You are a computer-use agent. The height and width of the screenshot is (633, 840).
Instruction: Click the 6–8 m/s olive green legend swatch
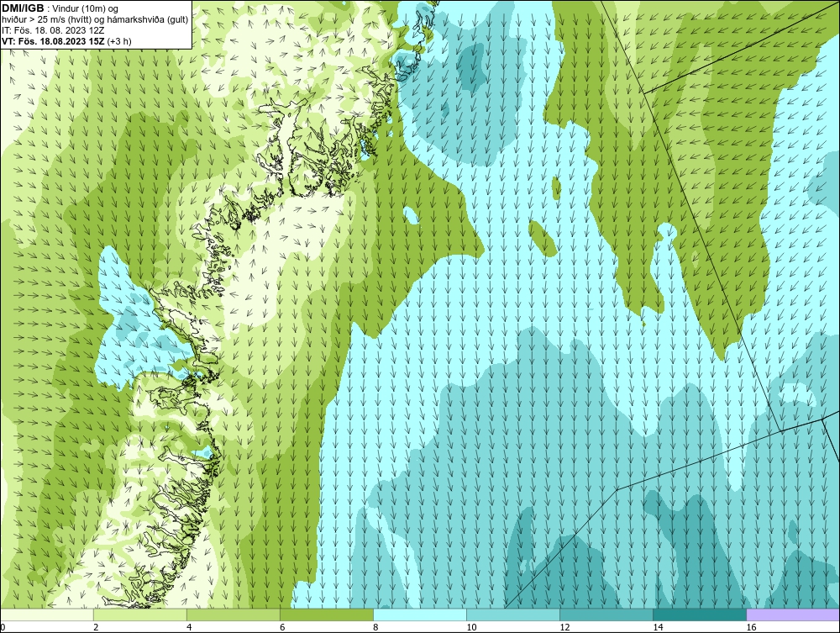pos(327,615)
